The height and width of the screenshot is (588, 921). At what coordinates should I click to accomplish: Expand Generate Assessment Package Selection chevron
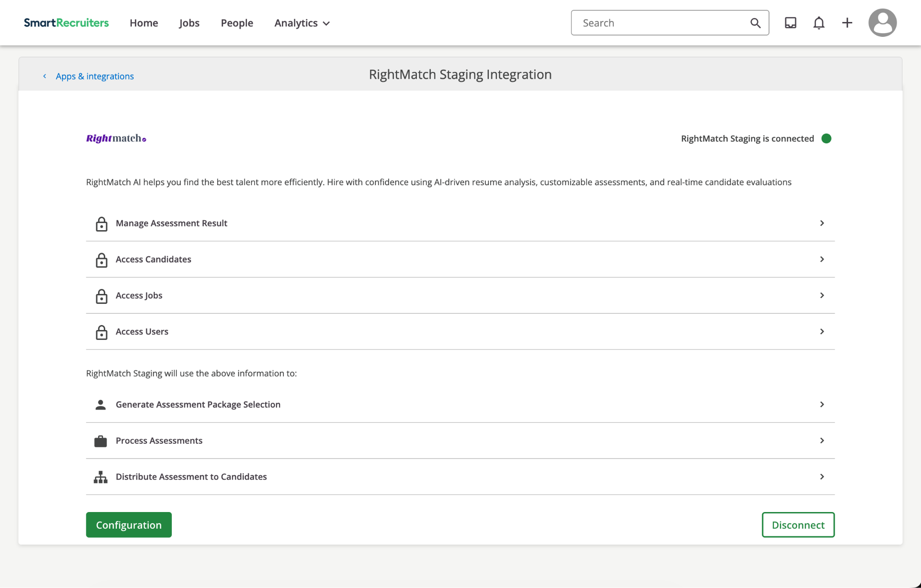coord(822,404)
